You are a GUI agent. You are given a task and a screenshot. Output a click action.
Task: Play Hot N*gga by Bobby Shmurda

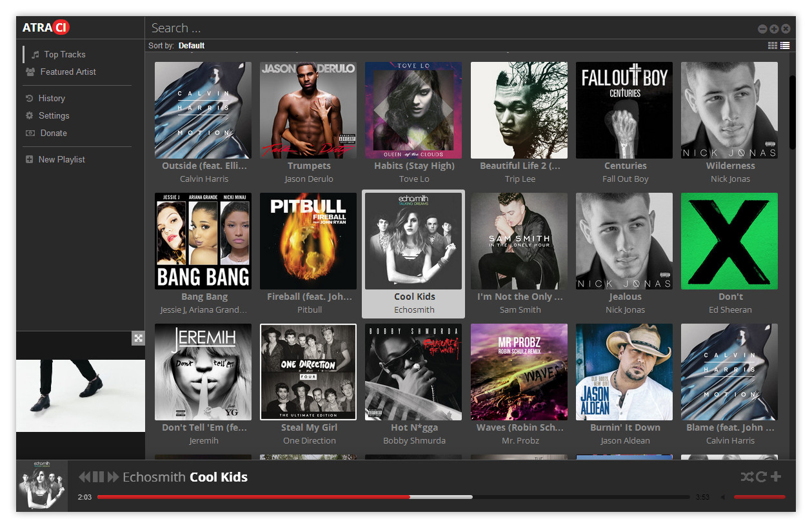click(413, 372)
